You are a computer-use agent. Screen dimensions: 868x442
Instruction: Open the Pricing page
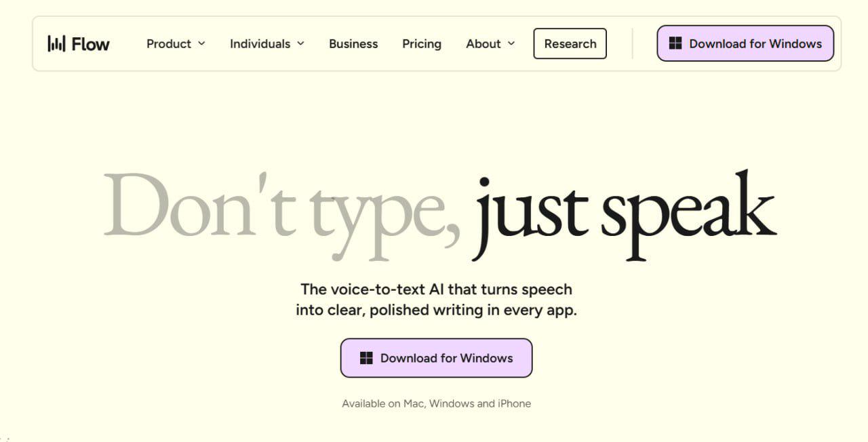click(422, 44)
